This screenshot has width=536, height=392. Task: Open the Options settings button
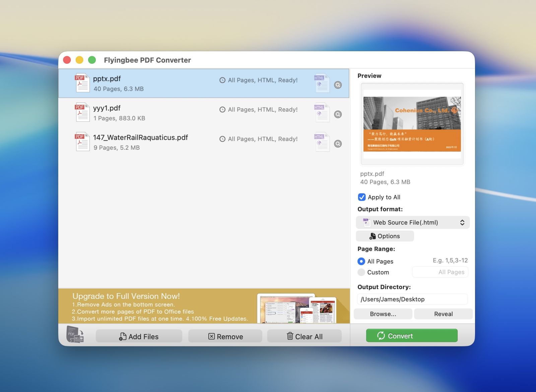pos(385,236)
